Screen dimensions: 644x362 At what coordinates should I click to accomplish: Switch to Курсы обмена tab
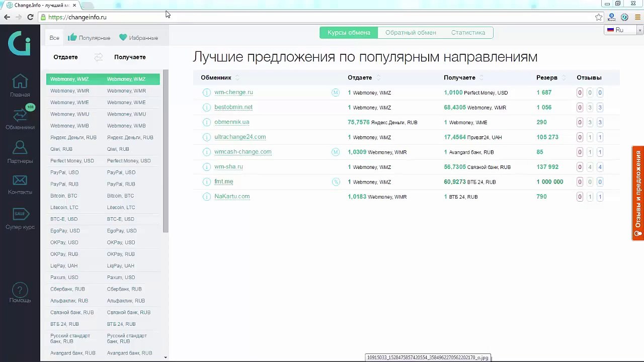pos(349,33)
